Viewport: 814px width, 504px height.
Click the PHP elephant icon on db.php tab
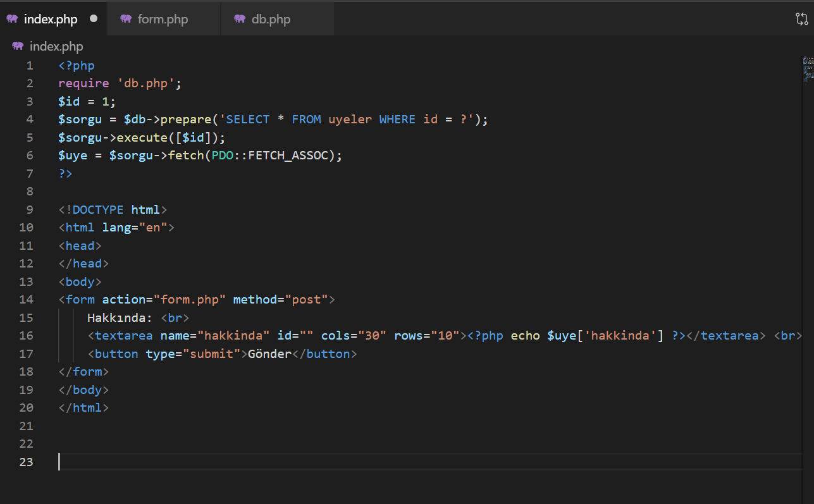click(240, 19)
